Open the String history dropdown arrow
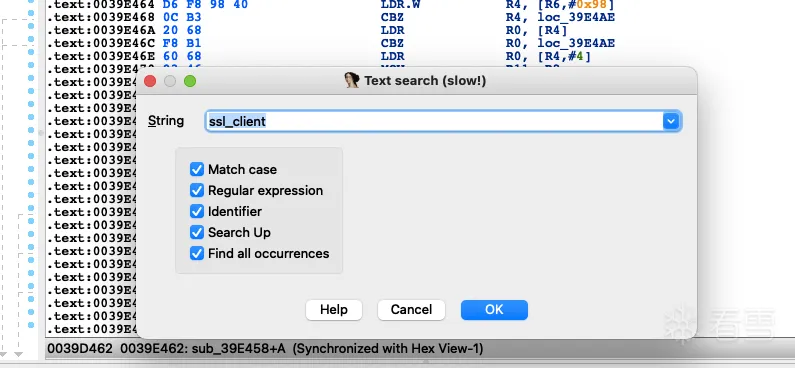 [671, 122]
